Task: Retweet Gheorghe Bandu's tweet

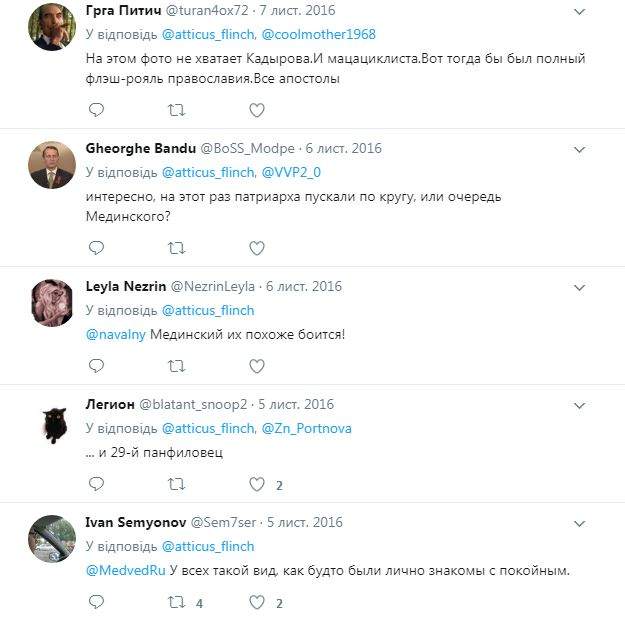Action: 176,247
